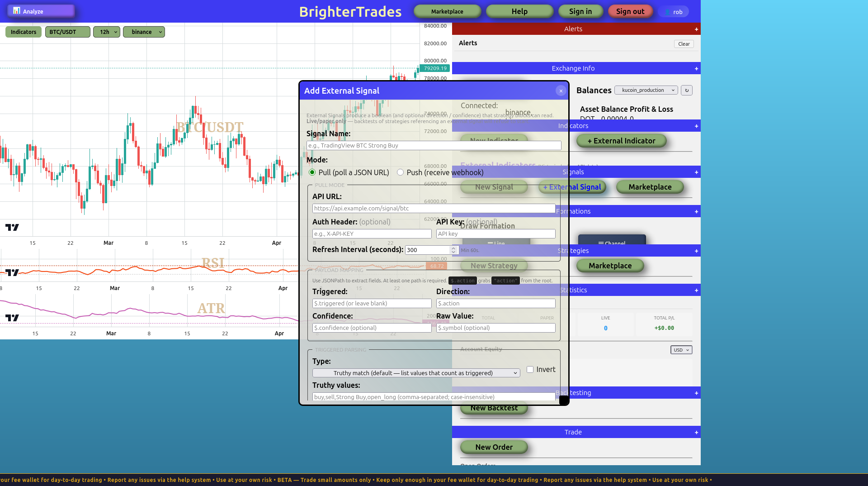The width and height of the screenshot is (868, 486).
Task: Expand the Backtesting section plus
Action: (696, 393)
